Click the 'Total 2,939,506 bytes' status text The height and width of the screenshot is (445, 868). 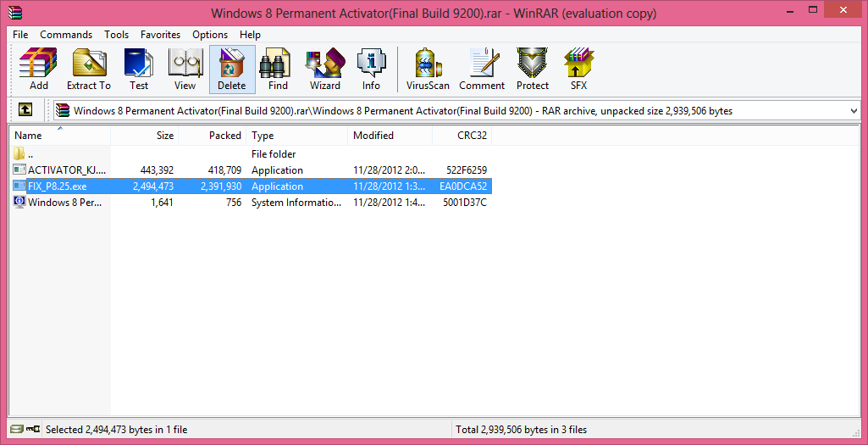521,430
